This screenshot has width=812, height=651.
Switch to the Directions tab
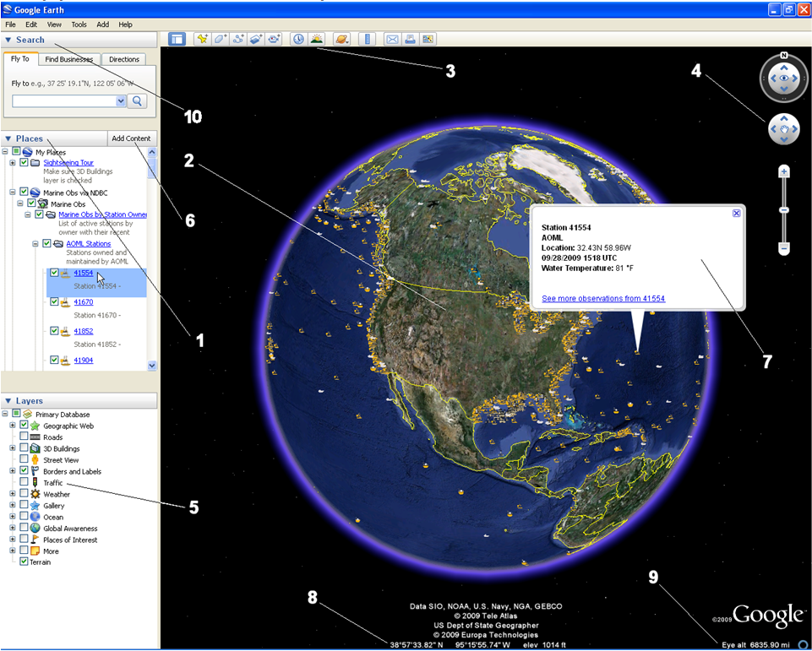[x=124, y=59]
